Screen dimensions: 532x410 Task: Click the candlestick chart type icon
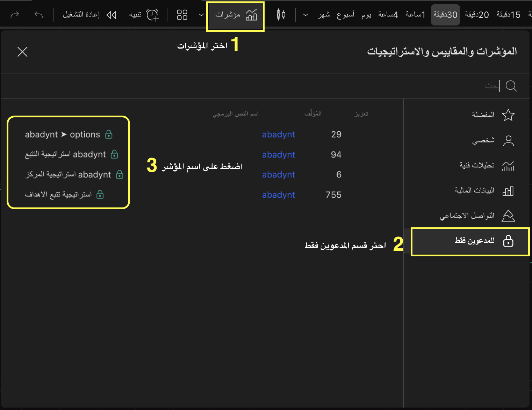pyautogui.click(x=281, y=15)
